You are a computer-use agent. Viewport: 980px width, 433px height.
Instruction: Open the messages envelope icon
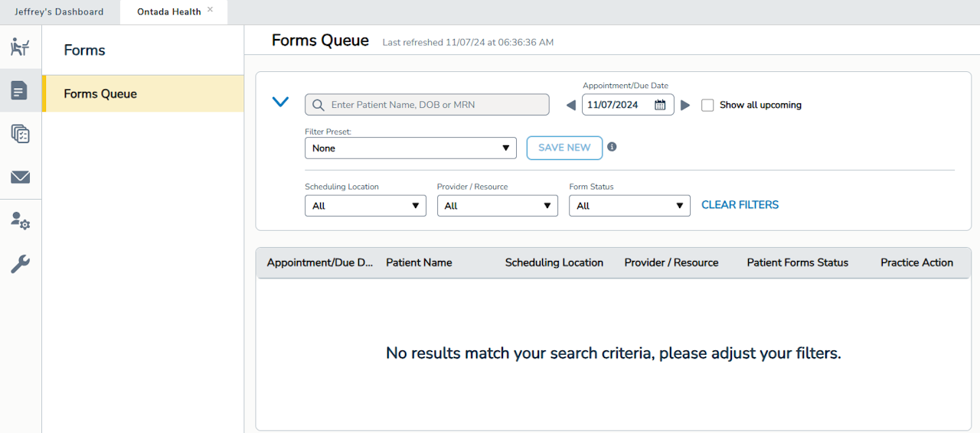pos(20,177)
